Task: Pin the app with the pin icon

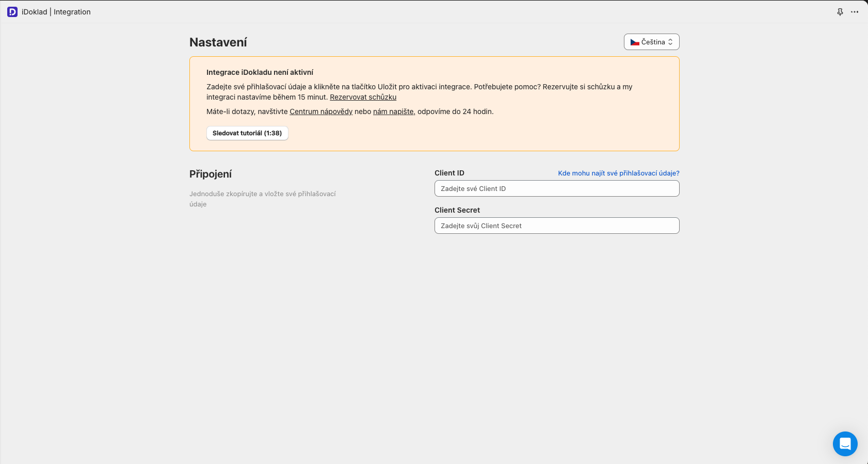Action: click(840, 12)
